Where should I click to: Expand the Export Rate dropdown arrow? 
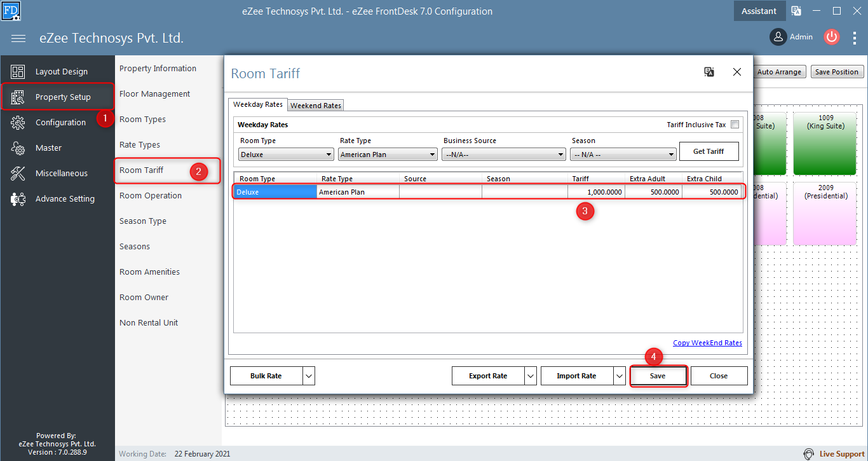[531, 376]
